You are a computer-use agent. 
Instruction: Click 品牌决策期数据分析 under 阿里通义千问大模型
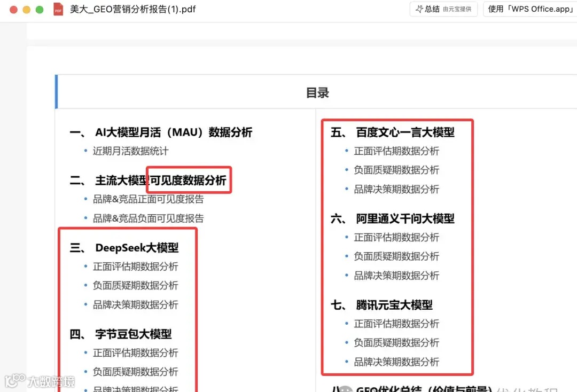pos(396,276)
